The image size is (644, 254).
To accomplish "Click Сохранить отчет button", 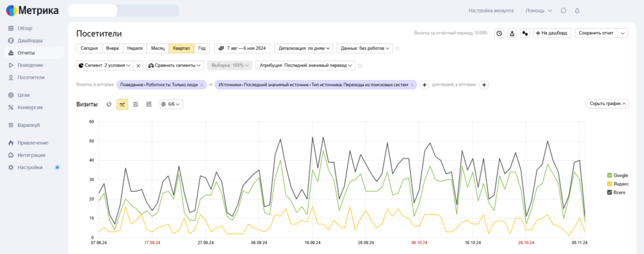I will point(596,33).
